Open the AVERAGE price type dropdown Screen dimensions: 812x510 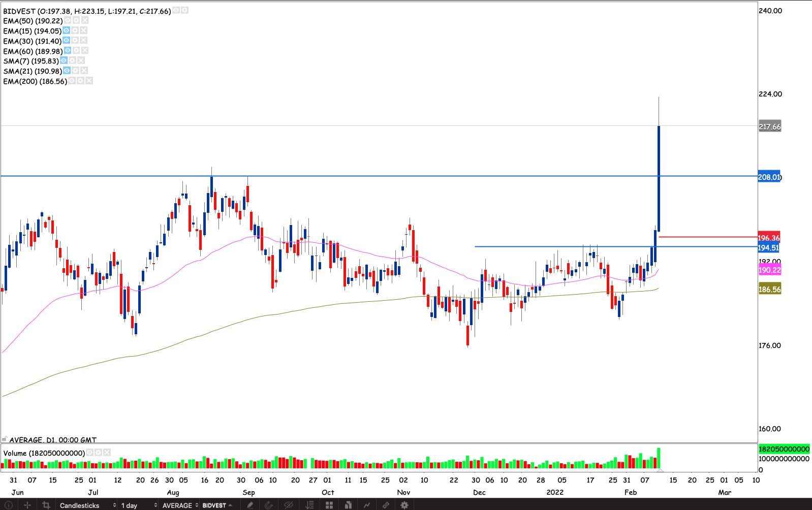(180, 505)
